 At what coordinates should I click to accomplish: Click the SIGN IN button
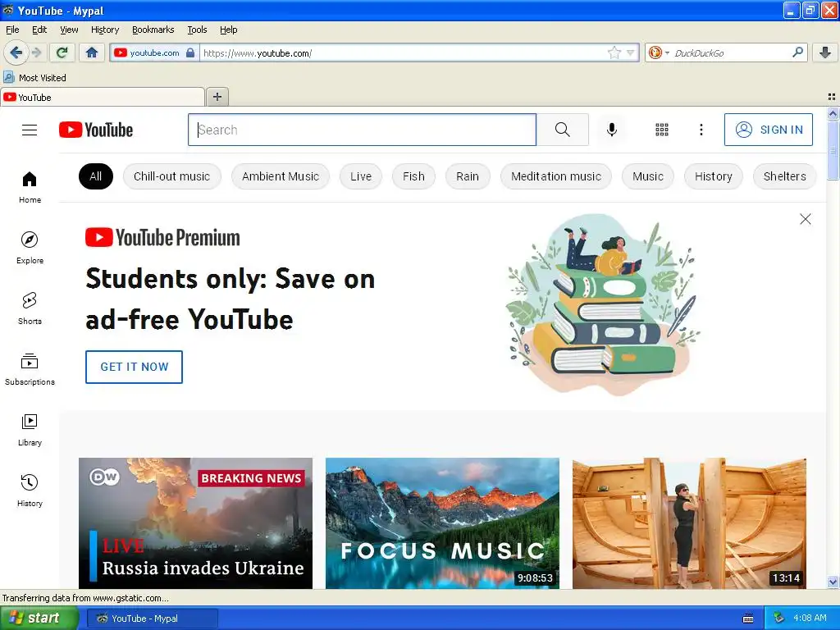point(768,130)
